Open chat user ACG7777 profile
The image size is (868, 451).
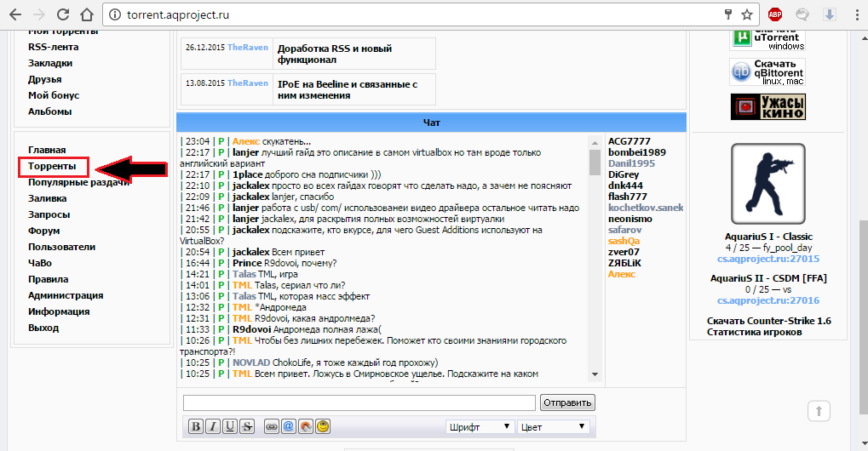pyautogui.click(x=629, y=141)
